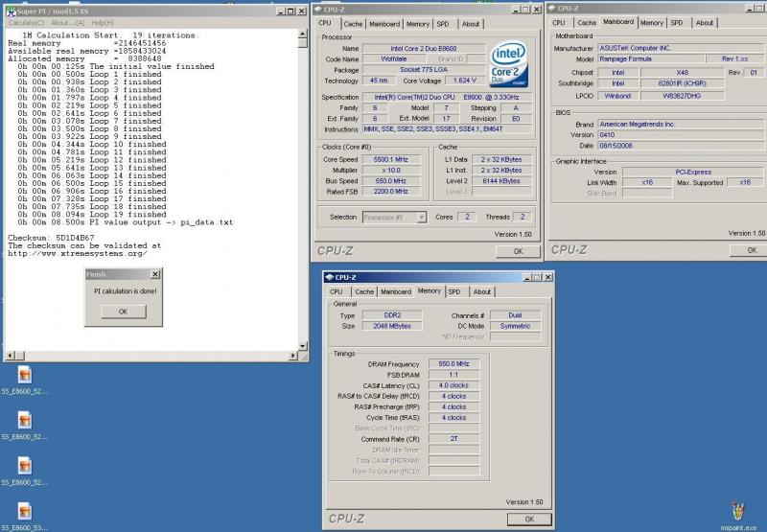767x532 pixels.
Task: Click the core voltage value '1.624 V'
Action: click(x=464, y=81)
